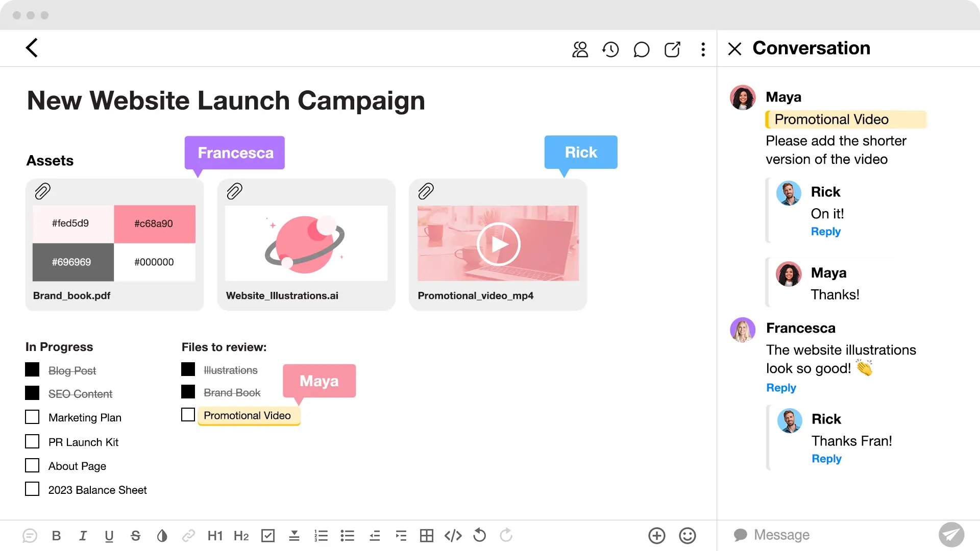980x551 pixels.
Task: Insert code block with the </> icon
Action: point(453,536)
